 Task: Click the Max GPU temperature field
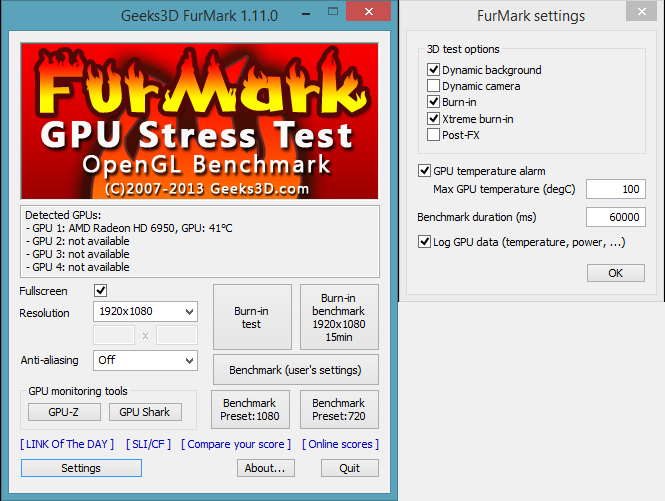pos(616,189)
